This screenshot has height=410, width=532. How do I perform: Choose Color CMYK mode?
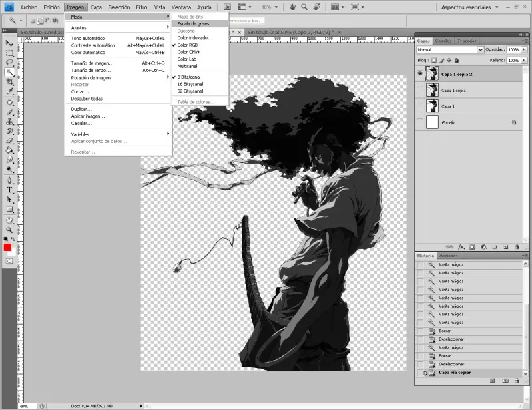pyautogui.click(x=200, y=52)
